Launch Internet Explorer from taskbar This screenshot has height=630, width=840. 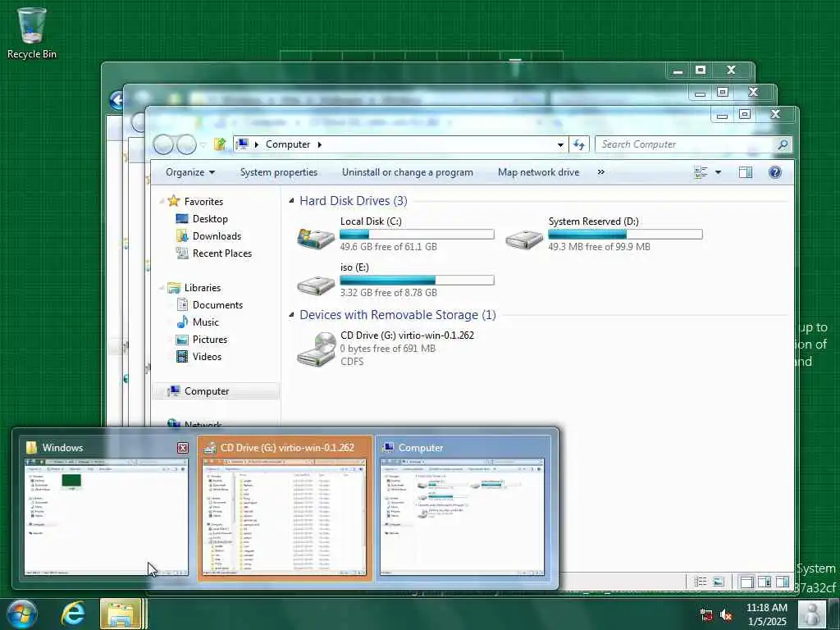click(73, 614)
